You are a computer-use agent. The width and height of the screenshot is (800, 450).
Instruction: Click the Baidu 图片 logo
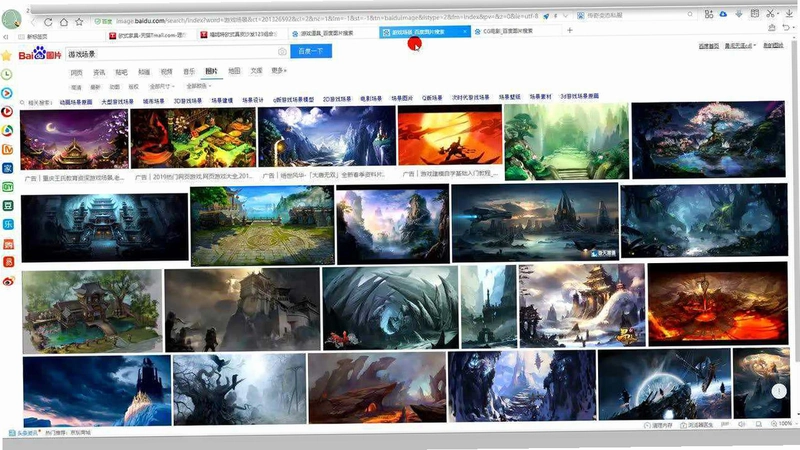tap(40, 54)
